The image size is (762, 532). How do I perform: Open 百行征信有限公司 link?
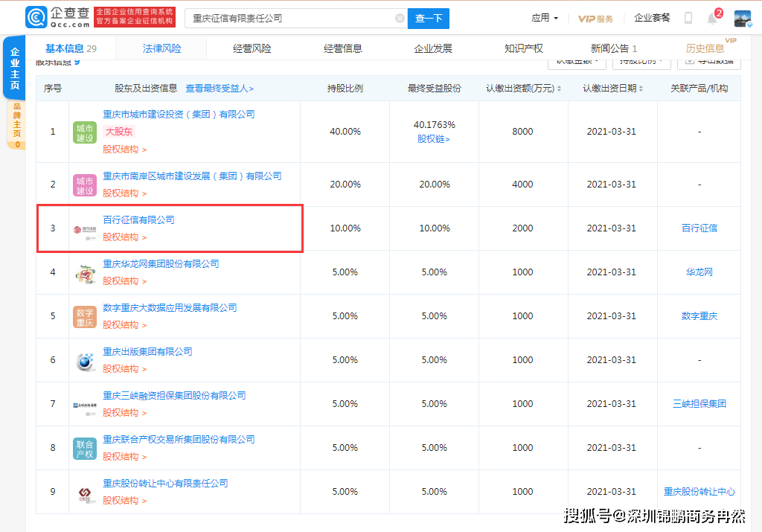point(138,219)
